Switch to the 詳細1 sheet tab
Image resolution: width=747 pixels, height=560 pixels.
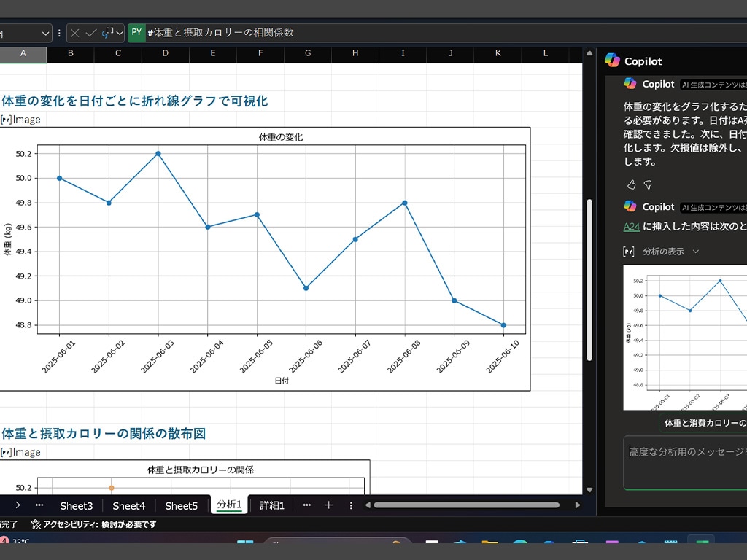pyautogui.click(x=272, y=506)
